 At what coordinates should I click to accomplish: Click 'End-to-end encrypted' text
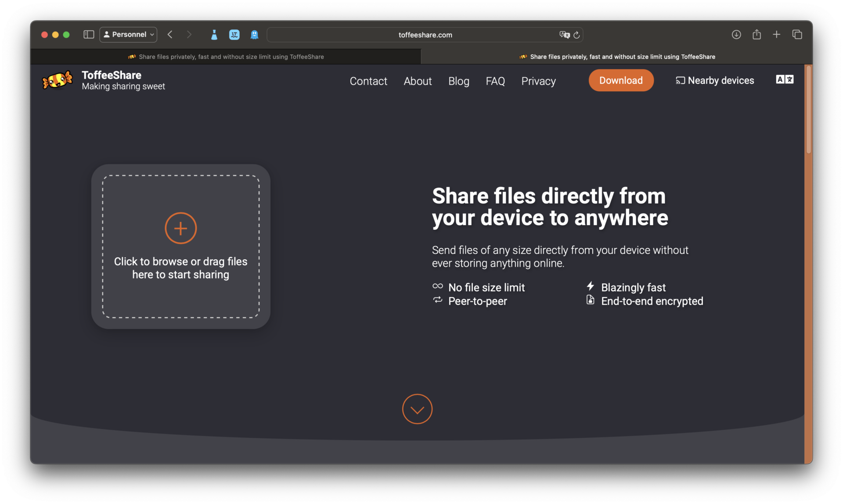(652, 301)
